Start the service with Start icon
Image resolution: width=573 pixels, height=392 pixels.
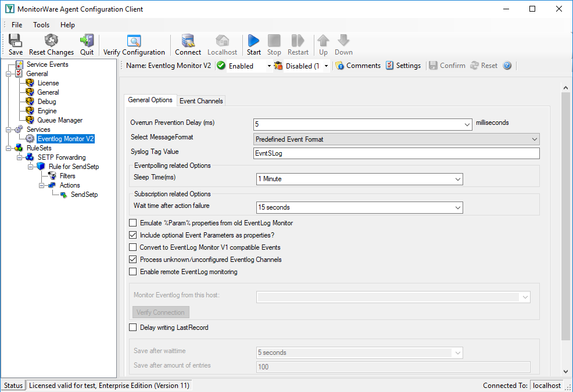click(253, 45)
